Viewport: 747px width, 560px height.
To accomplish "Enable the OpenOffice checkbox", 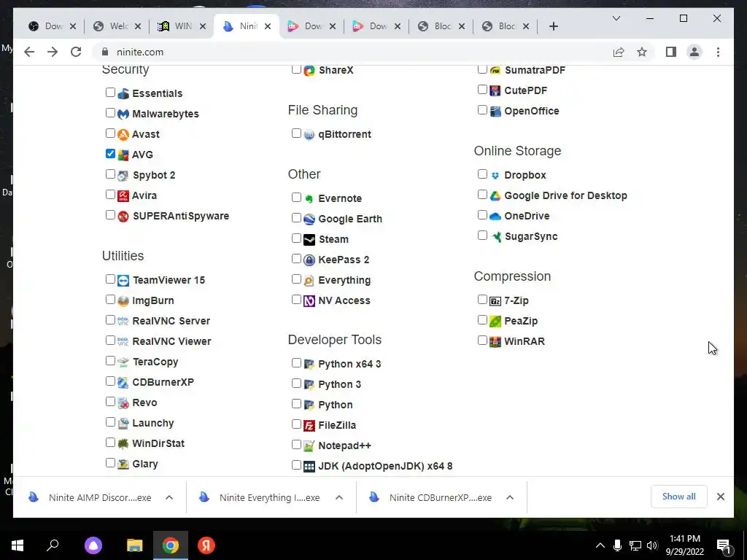I will pyautogui.click(x=483, y=109).
